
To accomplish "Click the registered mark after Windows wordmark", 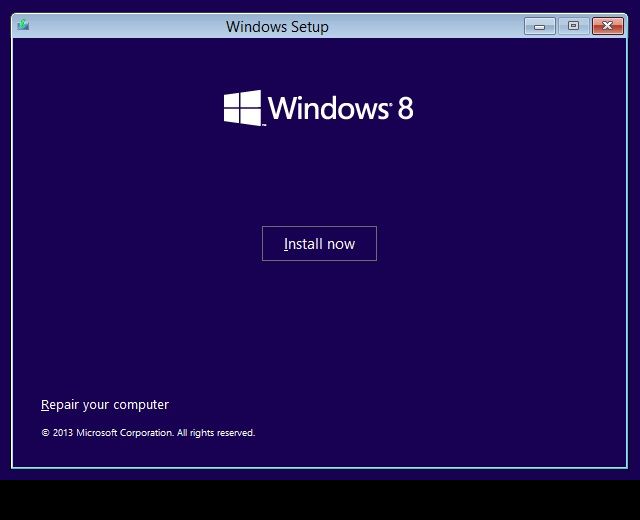I will (390, 104).
